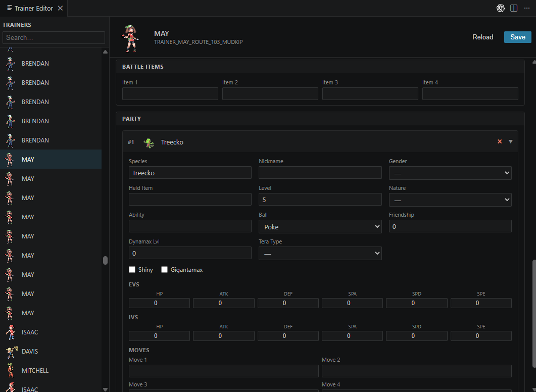The width and height of the screenshot is (536, 392).
Task: Click the Nickname input field
Action: [x=320, y=173]
